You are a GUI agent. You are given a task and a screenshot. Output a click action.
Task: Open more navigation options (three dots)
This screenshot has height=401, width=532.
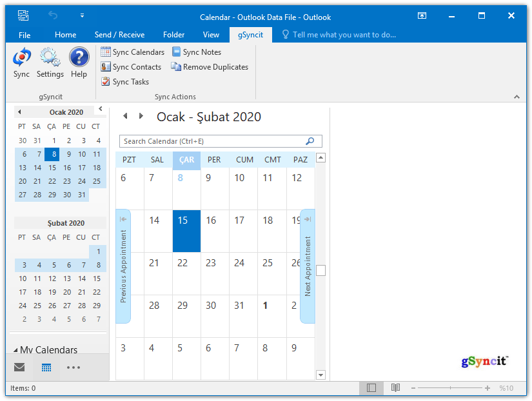coord(74,367)
